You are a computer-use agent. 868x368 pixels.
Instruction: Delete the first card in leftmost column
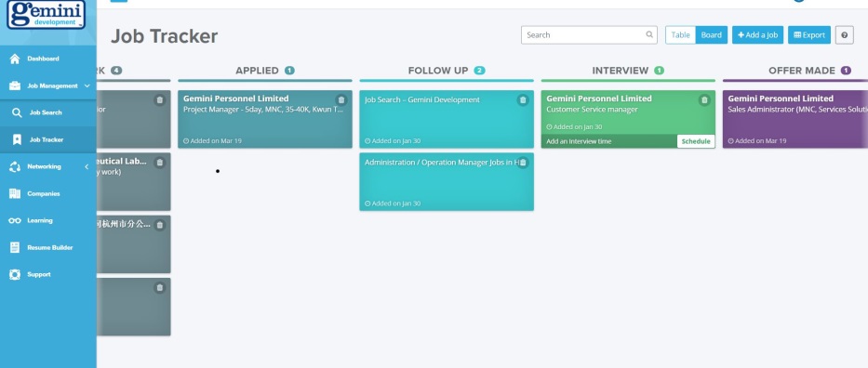point(159,100)
